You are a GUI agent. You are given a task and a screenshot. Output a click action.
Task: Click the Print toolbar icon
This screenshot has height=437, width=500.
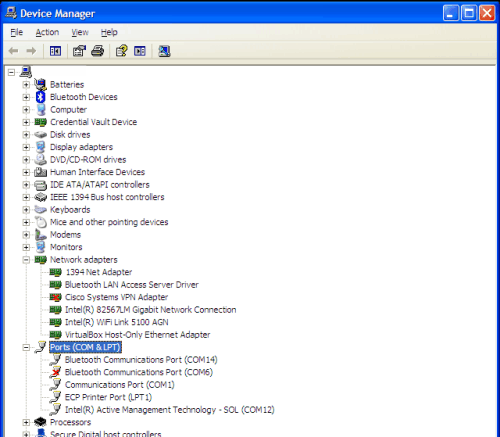point(98,51)
